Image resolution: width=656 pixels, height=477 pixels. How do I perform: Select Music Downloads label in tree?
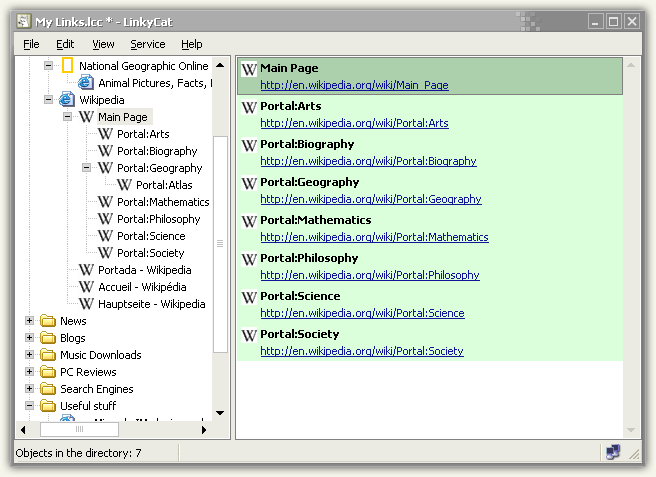point(101,355)
